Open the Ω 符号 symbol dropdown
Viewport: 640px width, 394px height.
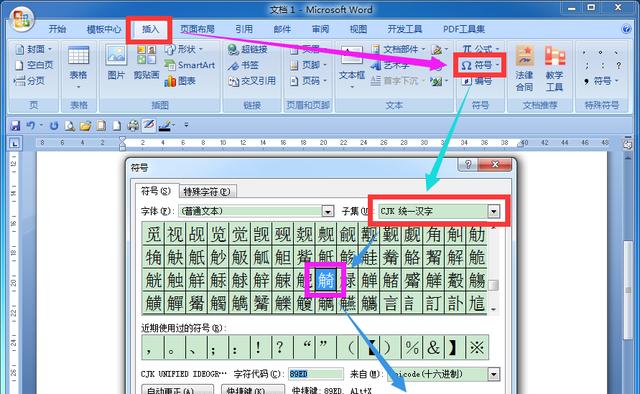coord(480,65)
